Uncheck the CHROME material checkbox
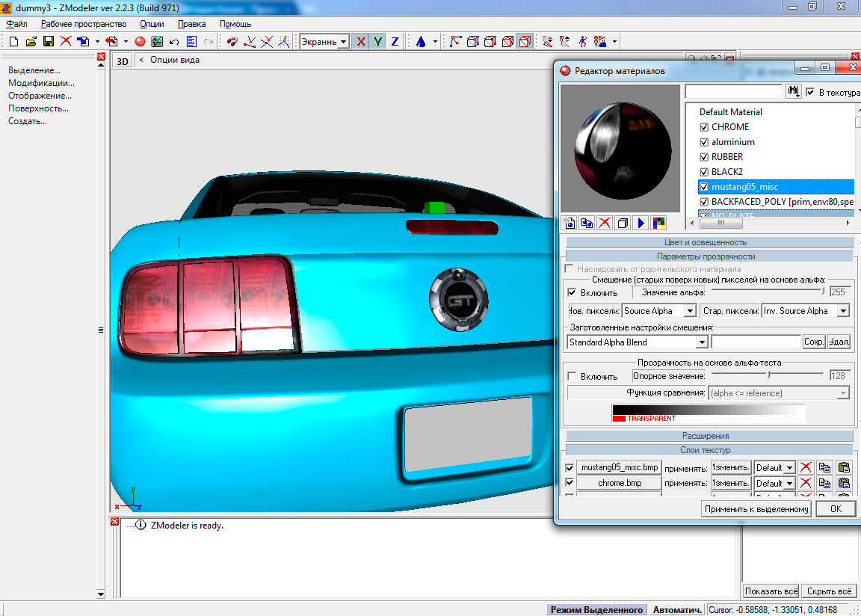Viewport: 861px width, 616px height. (703, 127)
